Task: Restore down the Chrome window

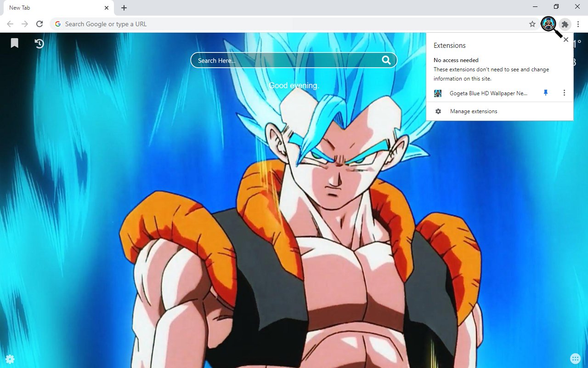Action: coord(556,7)
